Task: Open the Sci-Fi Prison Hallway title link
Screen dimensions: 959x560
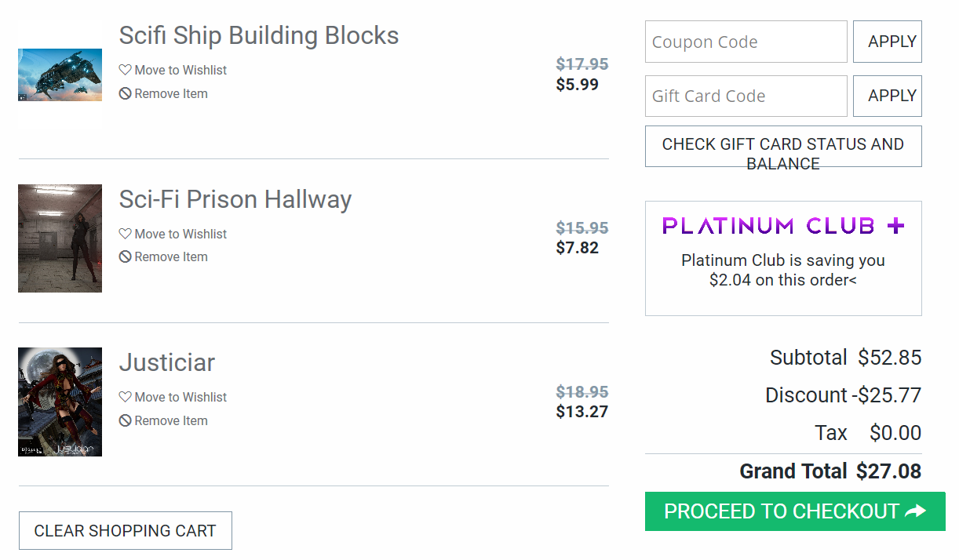Action: 235,199
